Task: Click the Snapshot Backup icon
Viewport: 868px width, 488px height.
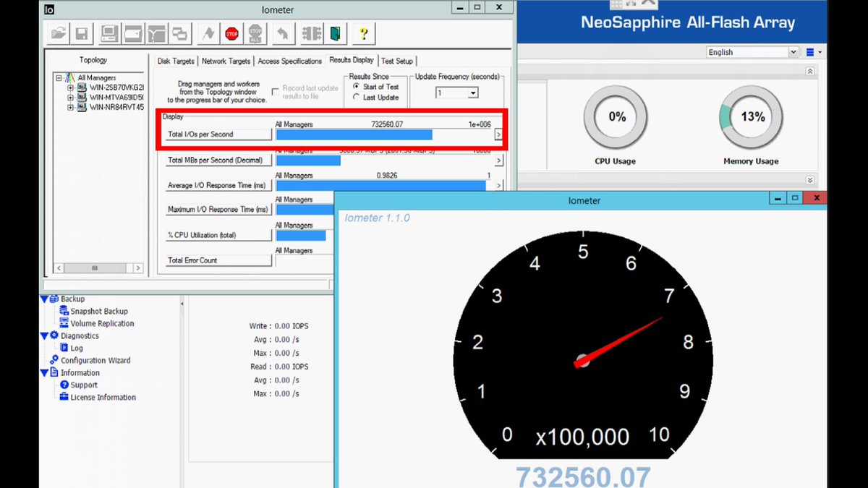Action: [64, 311]
